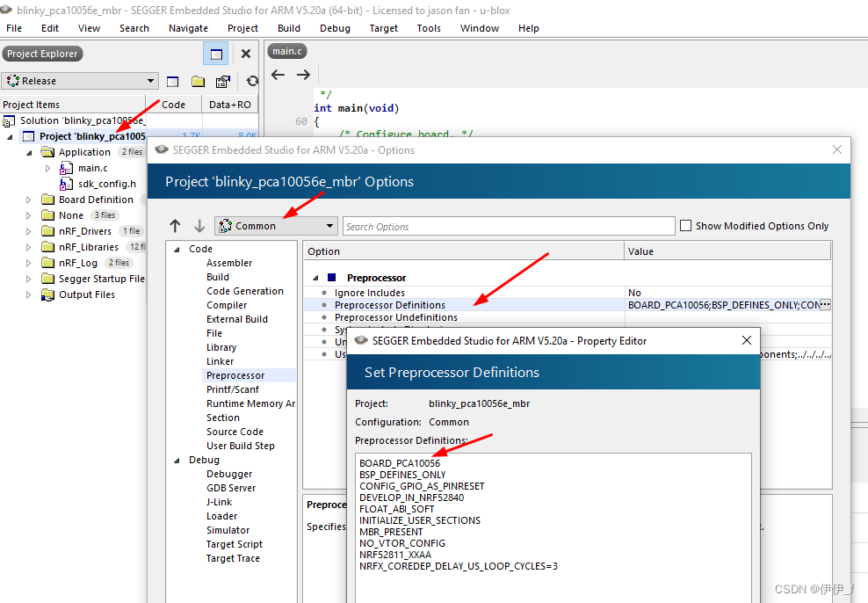This screenshot has height=603, width=868.
Task: Collapse the Preprocessor options group
Action: [315, 278]
